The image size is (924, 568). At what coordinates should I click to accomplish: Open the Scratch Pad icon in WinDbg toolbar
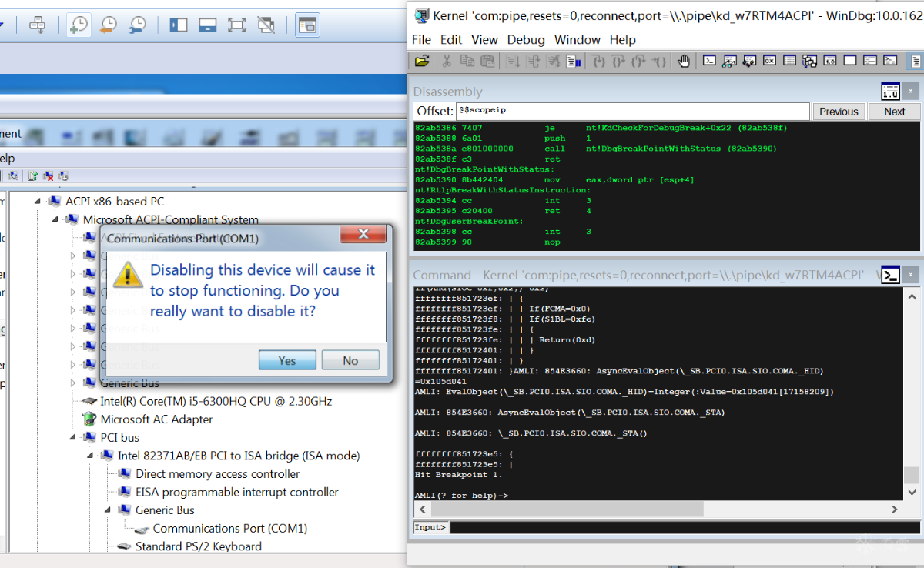pos(850,62)
